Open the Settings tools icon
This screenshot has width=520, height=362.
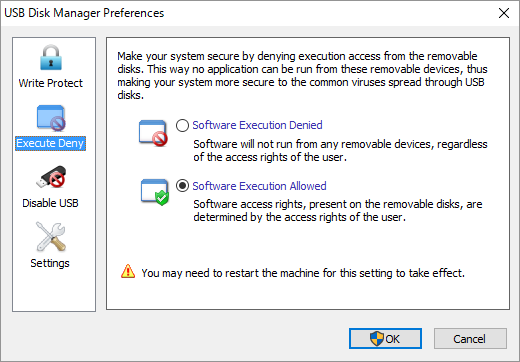[51, 236]
